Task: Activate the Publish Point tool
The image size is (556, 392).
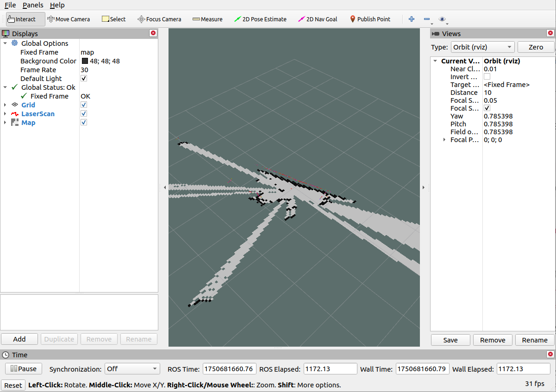Action: click(370, 19)
